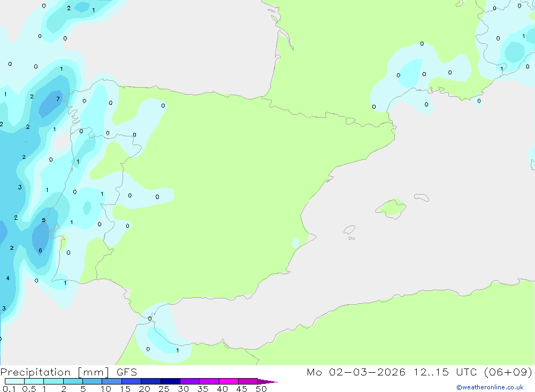Click the "30" legend scale label
The image size is (535, 392).
[184, 389]
